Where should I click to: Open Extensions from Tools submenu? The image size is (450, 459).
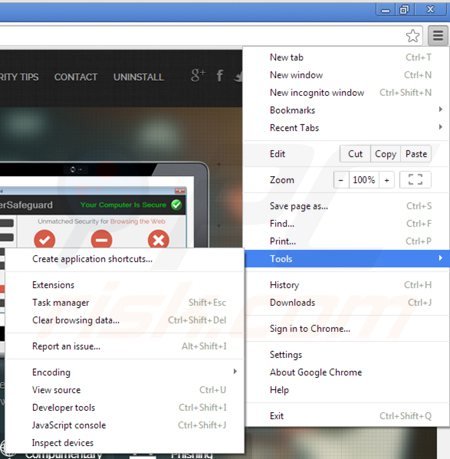click(125, 285)
